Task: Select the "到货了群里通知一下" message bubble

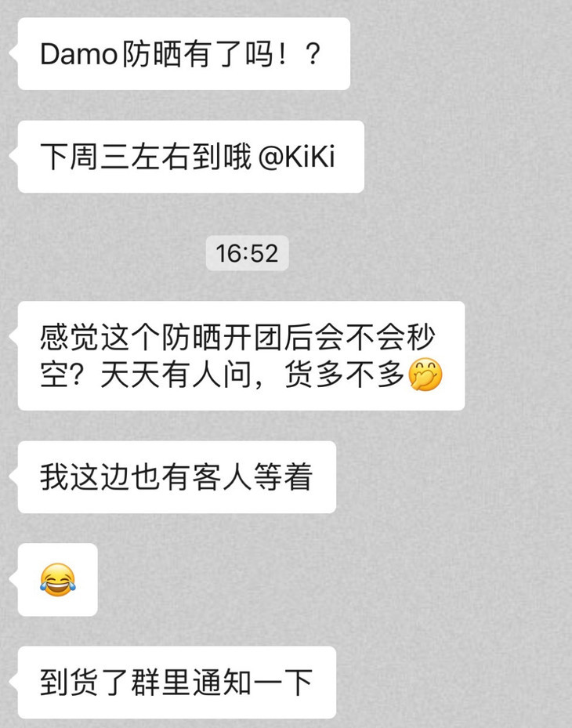Action: (x=177, y=682)
